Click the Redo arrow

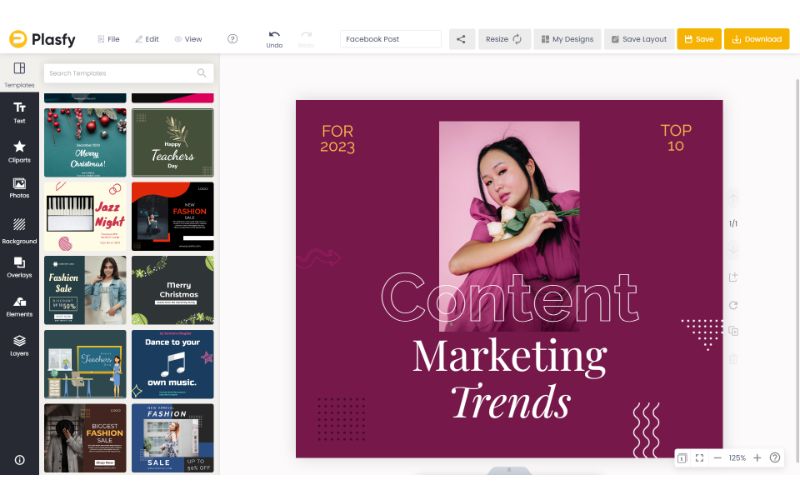306,35
